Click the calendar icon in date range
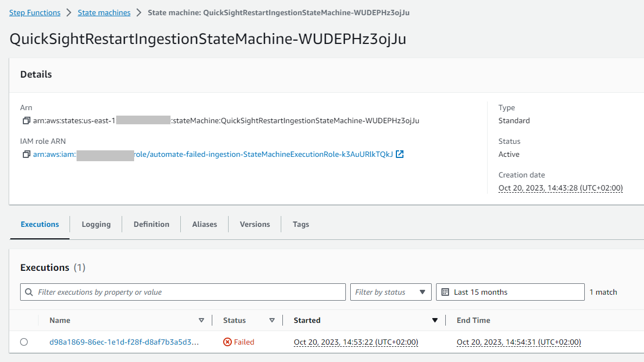The width and height of the screenshot is (644, 362). point(445,292)
